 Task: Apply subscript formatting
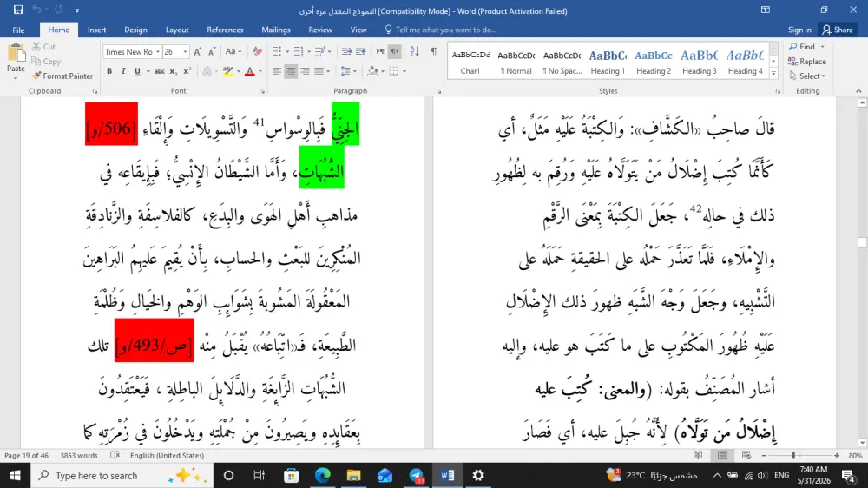[x=174, y=71]
